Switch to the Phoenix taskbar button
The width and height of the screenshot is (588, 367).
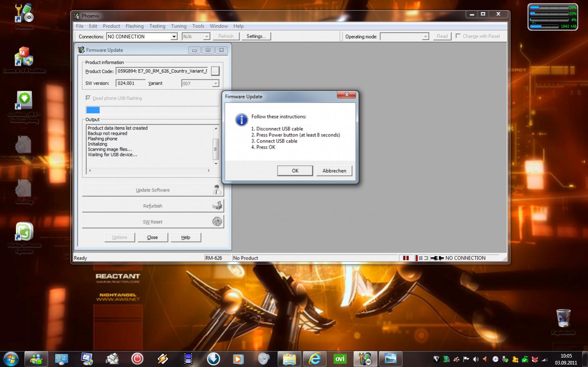[x=365, y=359]
